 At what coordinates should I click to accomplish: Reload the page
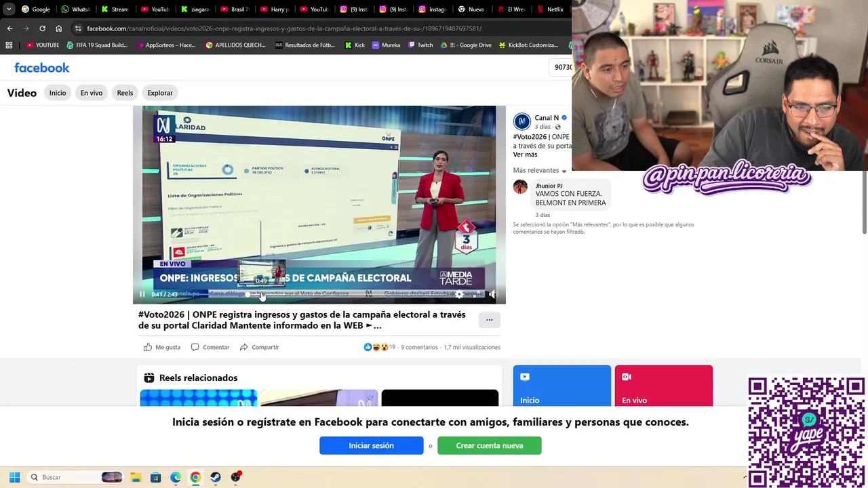click(42, 28)
